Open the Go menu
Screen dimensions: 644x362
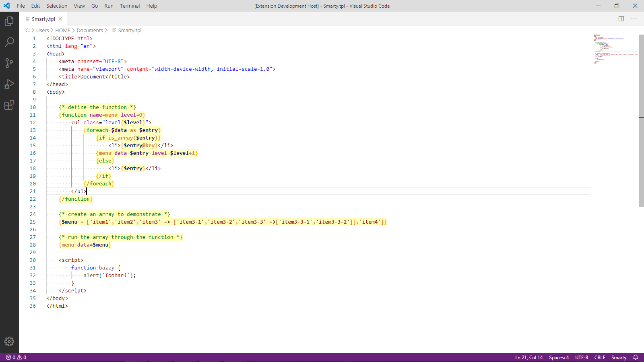(95, 6)
